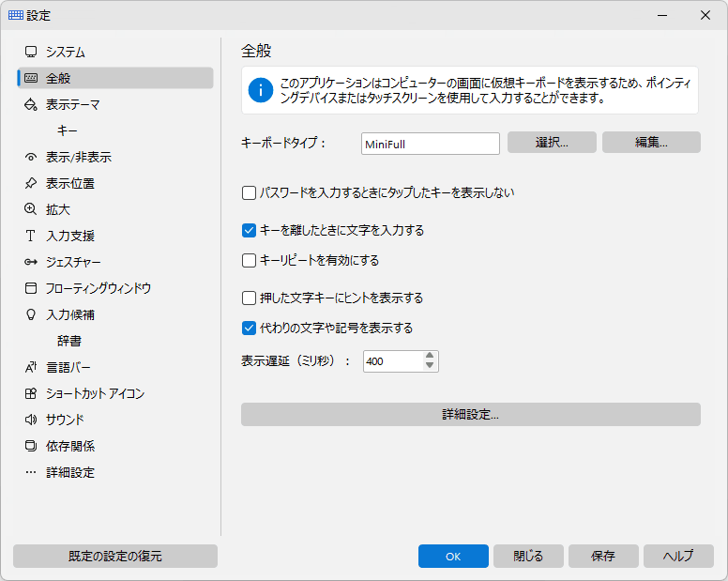Image resolution: width=728 pixels, height=581 pixels.
Task: Click the 表示テーマ paint bucket icon
Action: point(31,104)
